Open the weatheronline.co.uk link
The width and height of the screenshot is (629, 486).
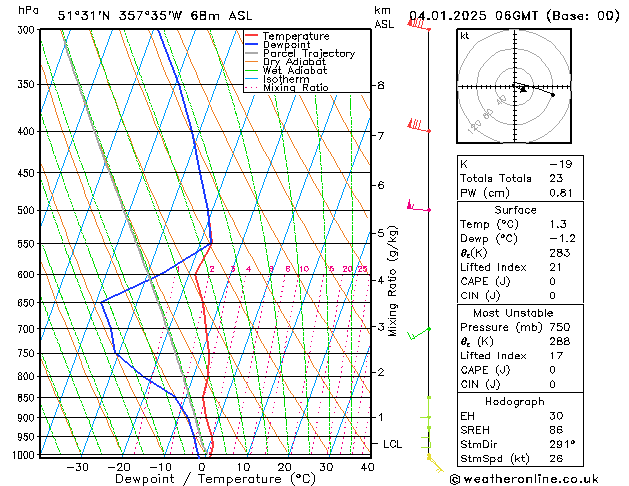544,478
